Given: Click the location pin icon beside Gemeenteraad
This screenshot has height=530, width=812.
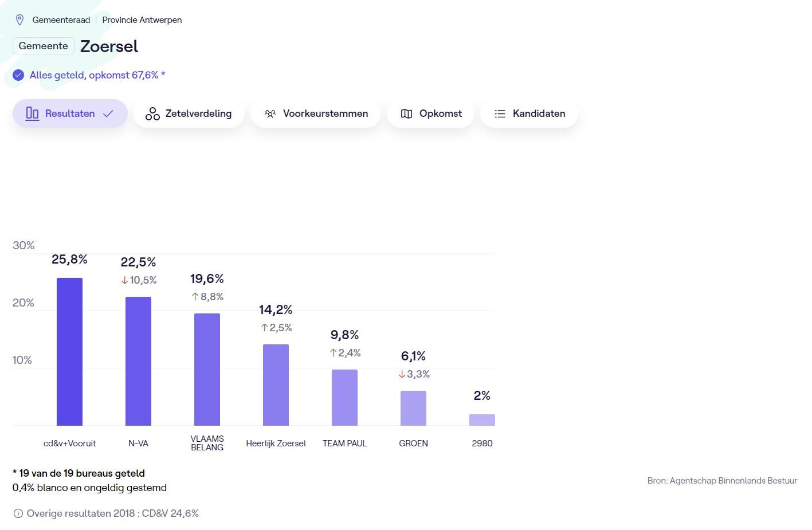Looking at the screenshot, I should (19, 20).
